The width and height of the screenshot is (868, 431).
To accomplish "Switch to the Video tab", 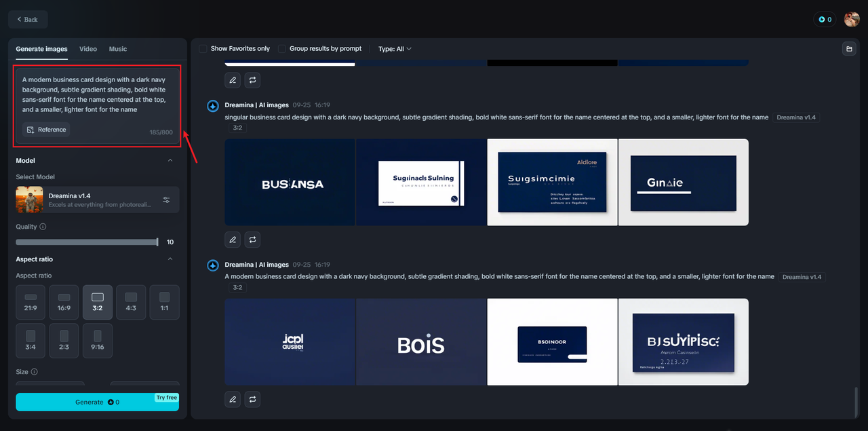I will [88, 49].
